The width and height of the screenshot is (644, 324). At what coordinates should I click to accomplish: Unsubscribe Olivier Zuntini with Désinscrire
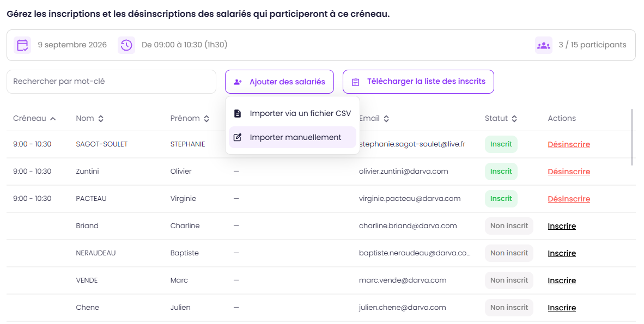[569, 172]
